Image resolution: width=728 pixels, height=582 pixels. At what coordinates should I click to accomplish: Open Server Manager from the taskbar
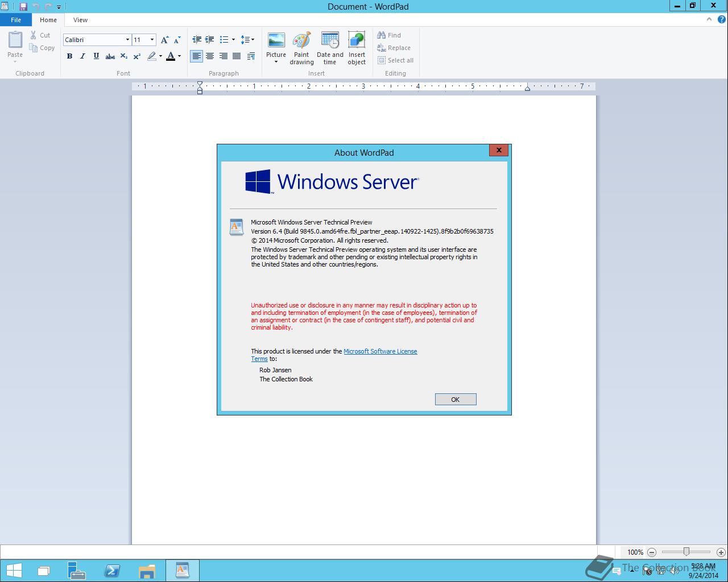pyautogui.click(x=77, y=571)
